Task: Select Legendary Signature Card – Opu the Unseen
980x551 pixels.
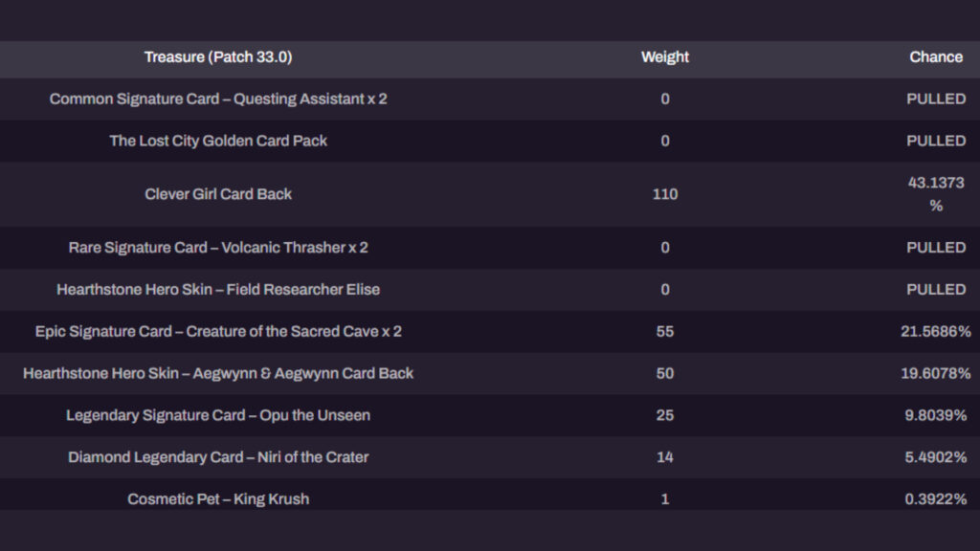Action: pos(218,415)
